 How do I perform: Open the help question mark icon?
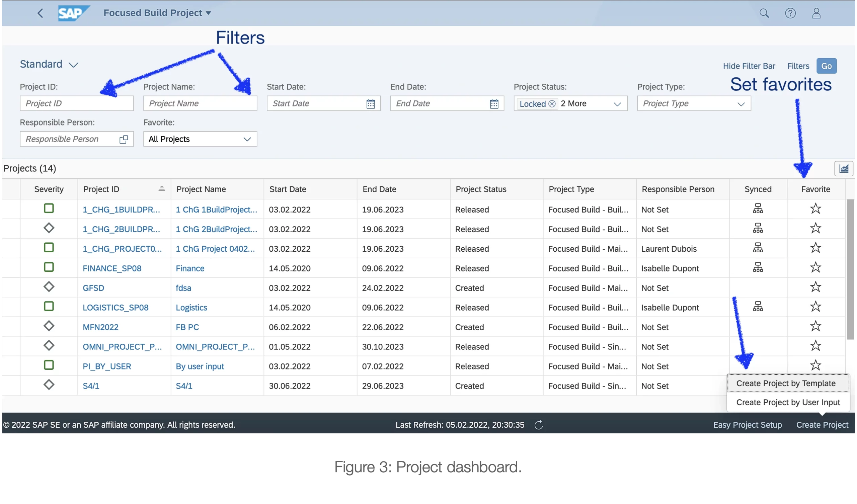tap(790, 13)
